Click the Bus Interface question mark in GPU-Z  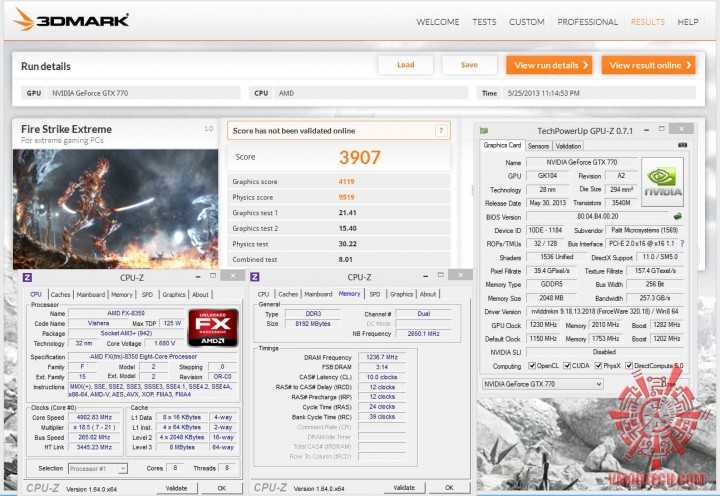pyautogui.click(x=682, y=243)
